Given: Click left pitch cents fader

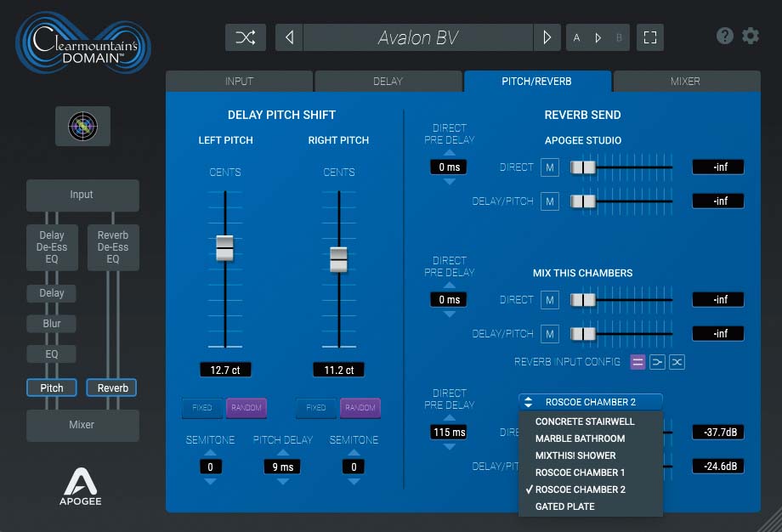Looking at the screenshot, I should [x=225, y=248].
